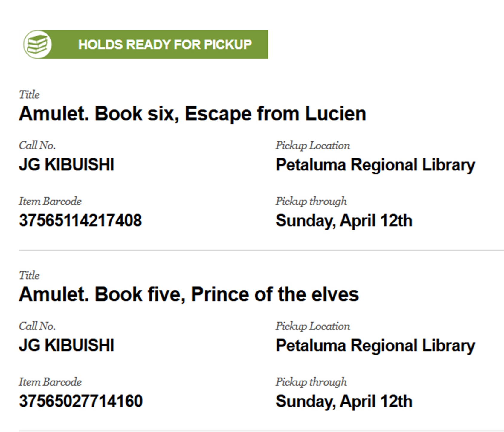This screenshot has width=504, height=432.
Task: Select the JG KIBUISHI call number for Book five
Action: [66, 345]
